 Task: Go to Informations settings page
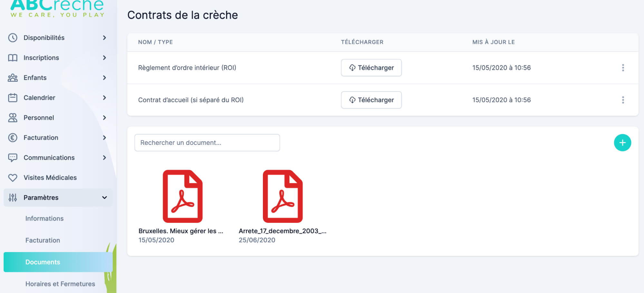44,218
